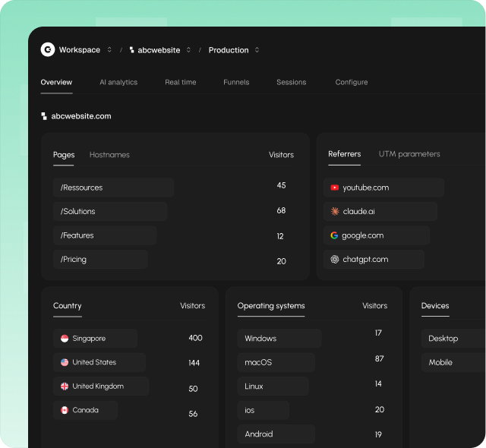Click the United Kingdom flag icon
486x448 pixels.
(65, 386)
